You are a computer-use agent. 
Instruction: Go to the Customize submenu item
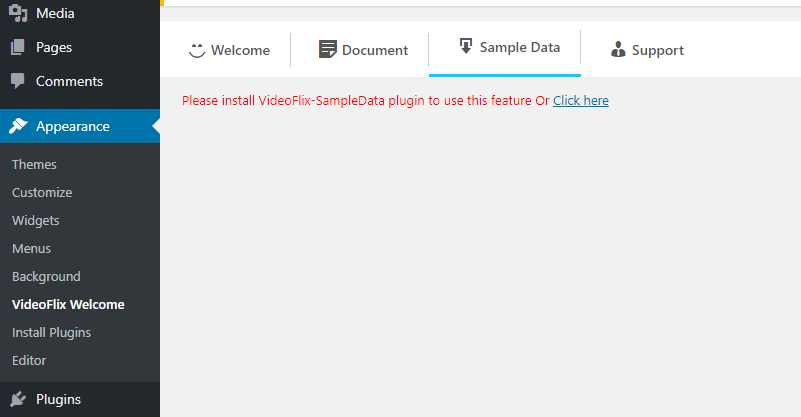42,192
